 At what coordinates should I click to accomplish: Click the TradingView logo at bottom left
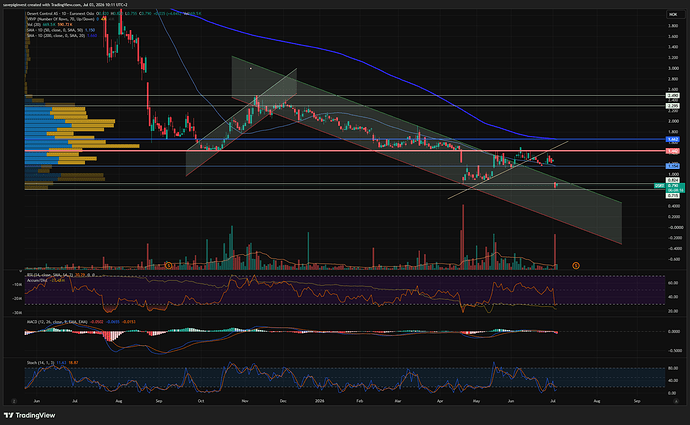[29, 415]
